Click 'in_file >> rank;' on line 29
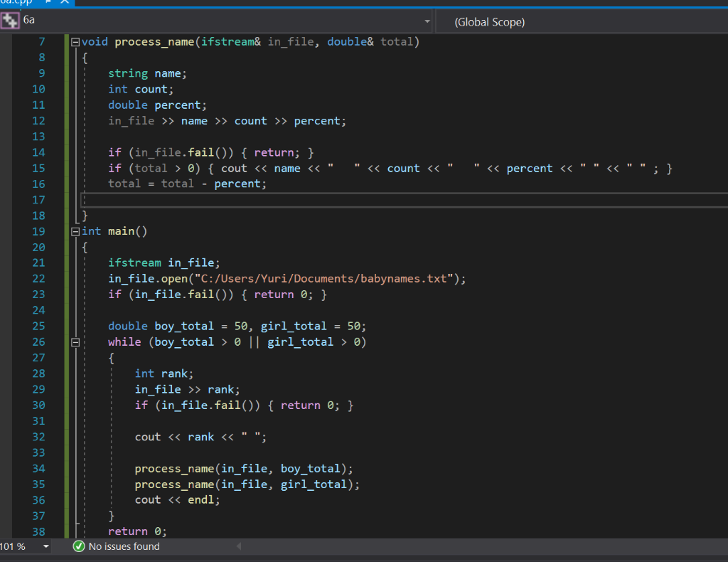The image size is (728, 562). tap(187, 389)
